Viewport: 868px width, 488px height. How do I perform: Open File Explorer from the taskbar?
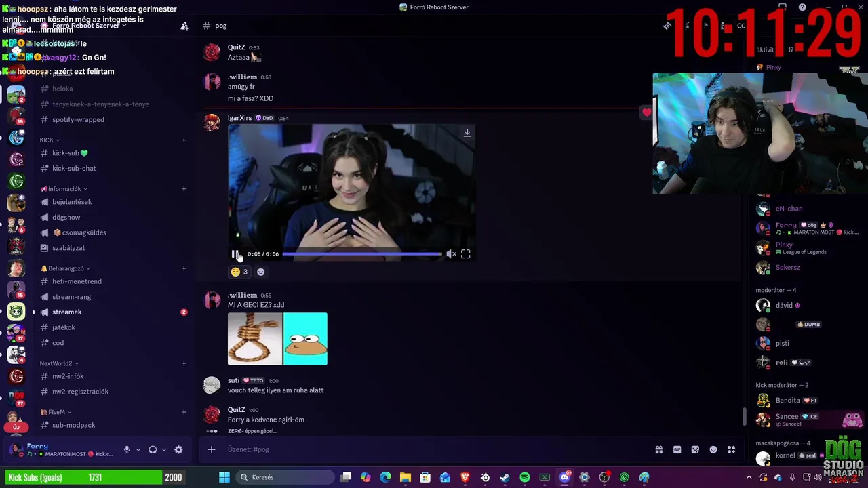[405, 477]
